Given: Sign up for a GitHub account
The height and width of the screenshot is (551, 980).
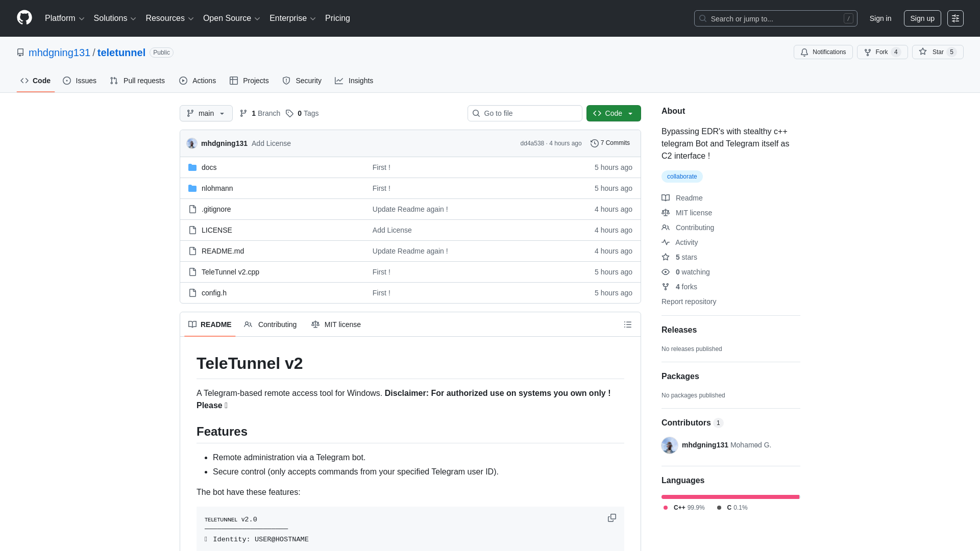Looking at the screenshot, I should [922, 18].
